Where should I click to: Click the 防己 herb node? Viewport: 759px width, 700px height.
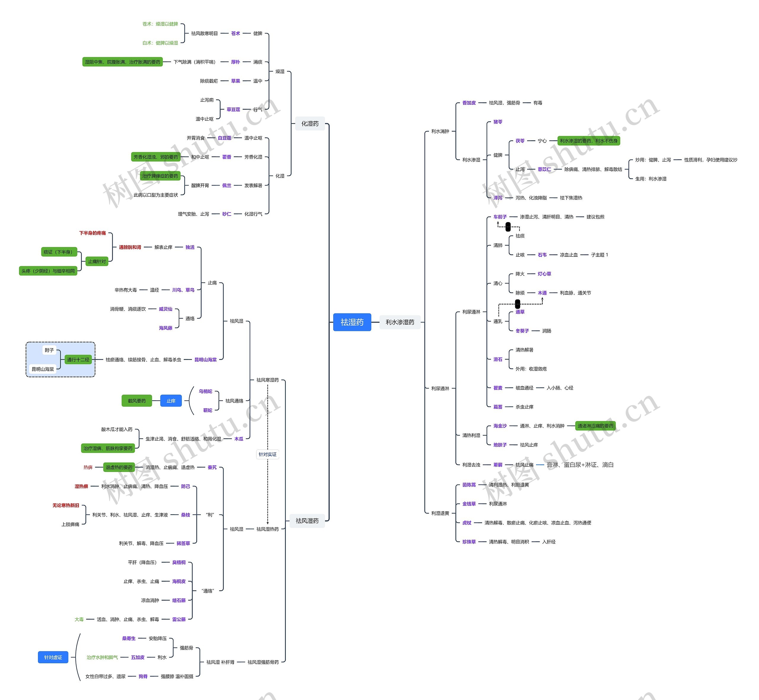click(x=186, y=486)
